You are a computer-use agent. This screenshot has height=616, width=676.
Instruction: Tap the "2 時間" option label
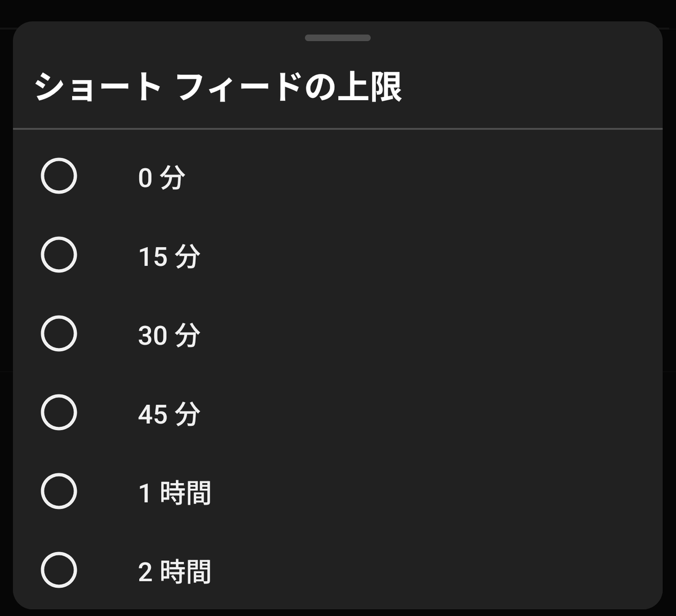(x=174, y=572)
